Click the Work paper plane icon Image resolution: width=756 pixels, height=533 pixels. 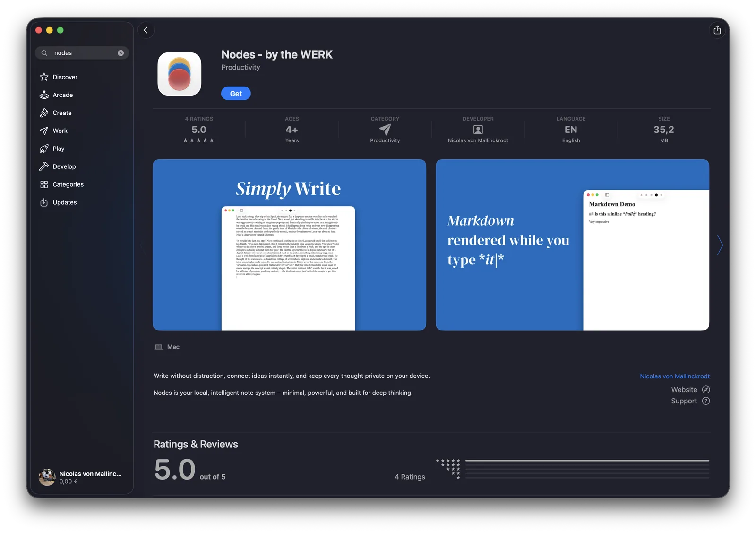tap(44, 131)
